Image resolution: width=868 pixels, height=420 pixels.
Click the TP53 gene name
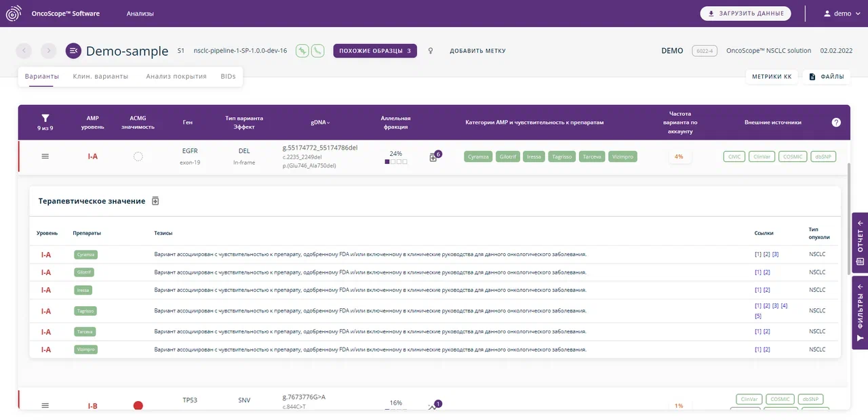(x=190, y=400)
